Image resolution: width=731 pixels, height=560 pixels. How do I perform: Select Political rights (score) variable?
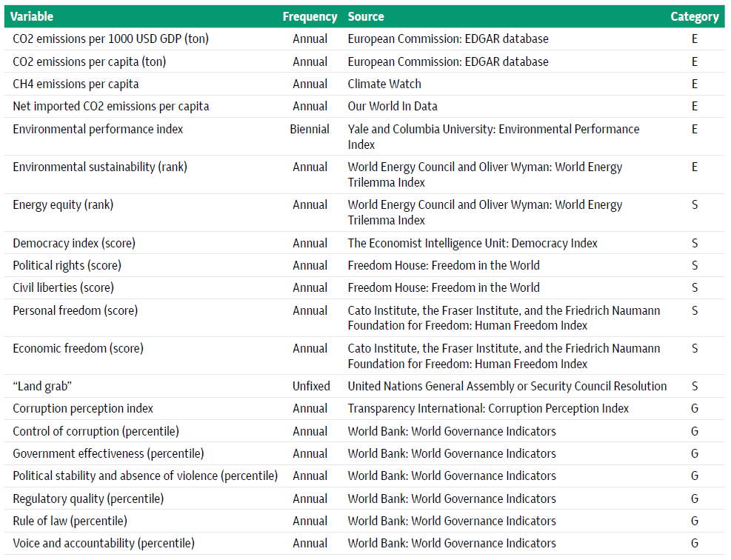(x=67, y=265)
